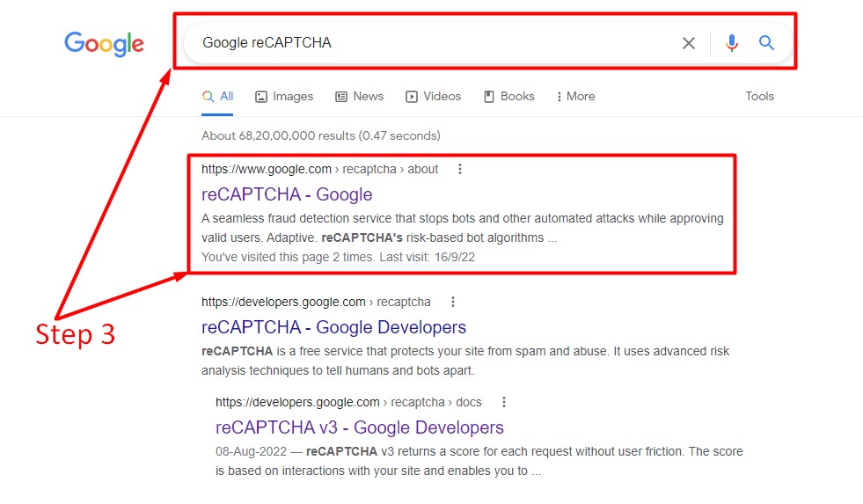The width and height of the screenshot is (863, 504).
Task: Click the 08-Aug-2022 reCAPTCHA v3 snippet
Action: click(x=479, y=461)
